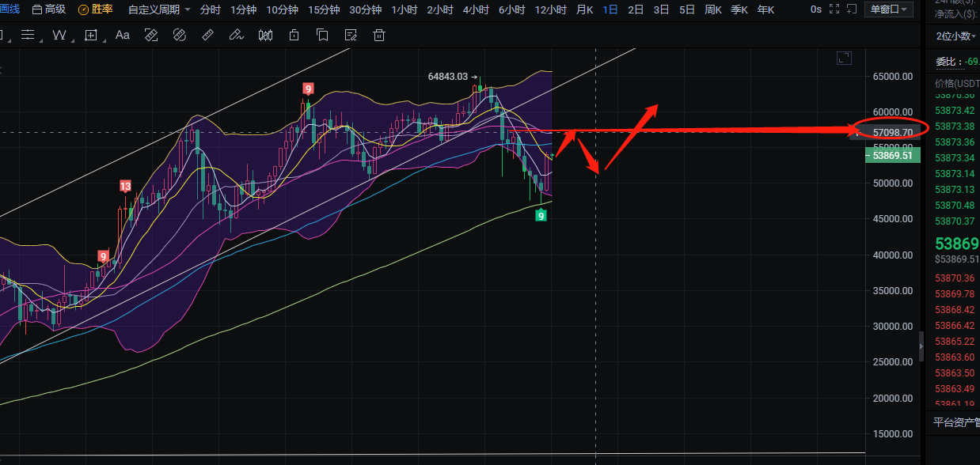
Task: Choose the 2日 interval
Action: point(636,9)
